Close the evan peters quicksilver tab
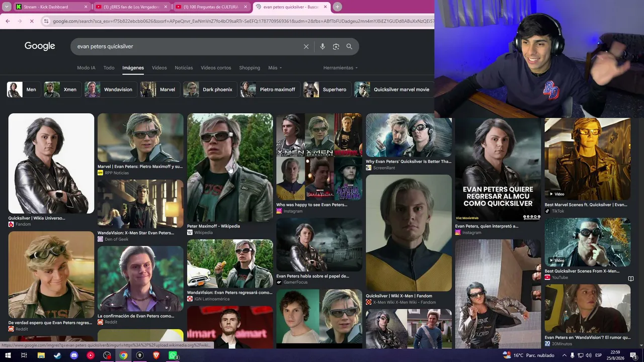 point(326,7)
